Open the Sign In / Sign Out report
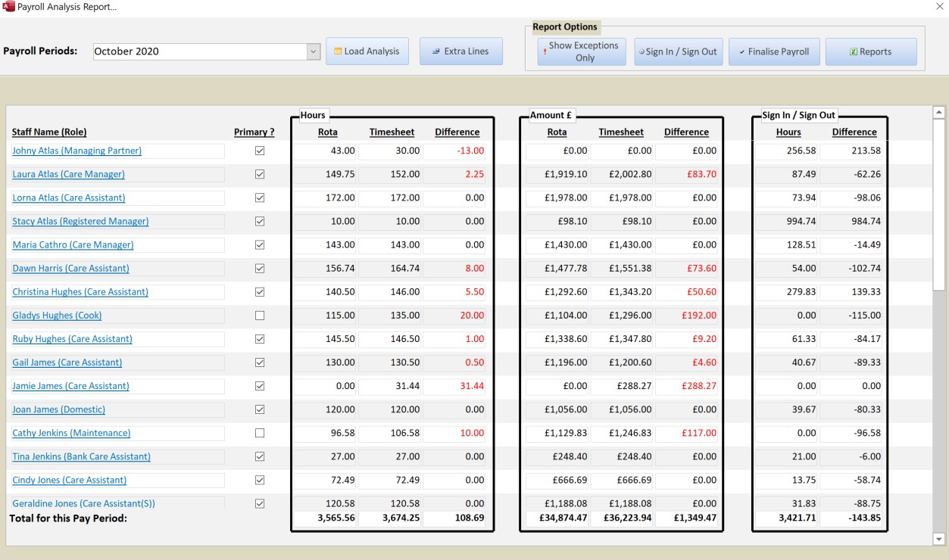Viewport: 949px width, 560px height. coord(678,51)
